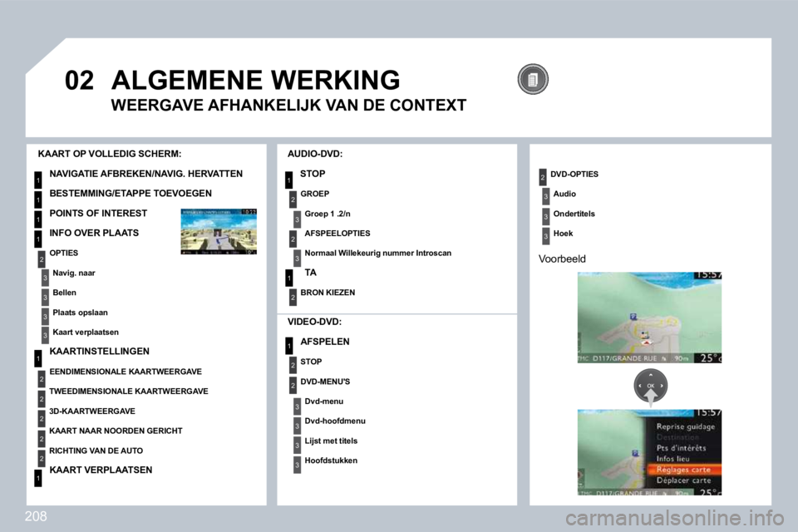
Task: Open the 3D navigation map thumbnail
Action: (219, 231)
